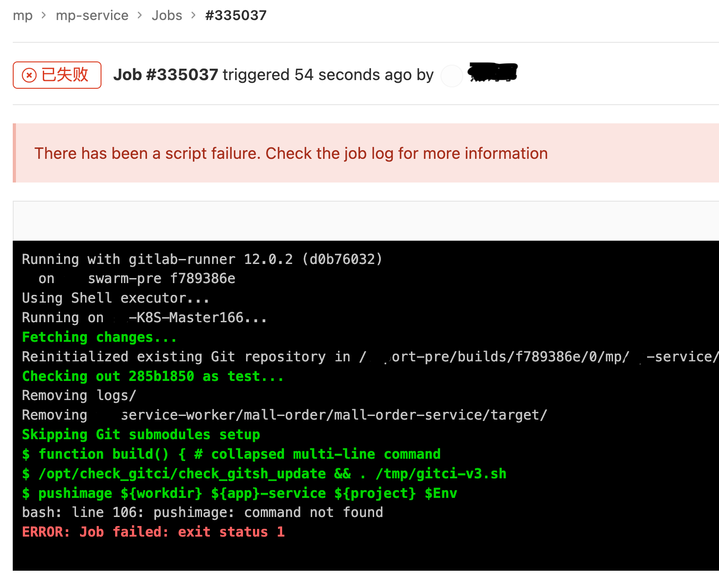This screenshot has height=588, width=719.
Task: Click the chevron before #335037 in breadcrumb
Action: (193, 15)
